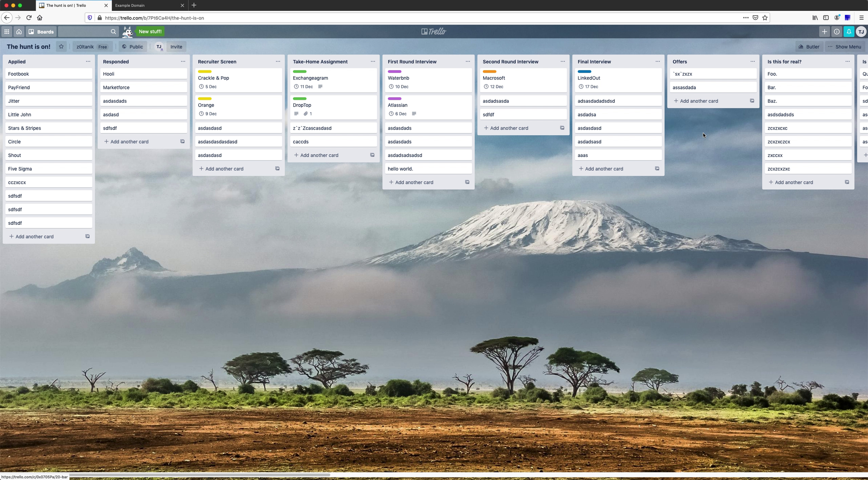Click the 17 Dec due date badge
This screenshot has height=480, width=868.
coord(588,87)
